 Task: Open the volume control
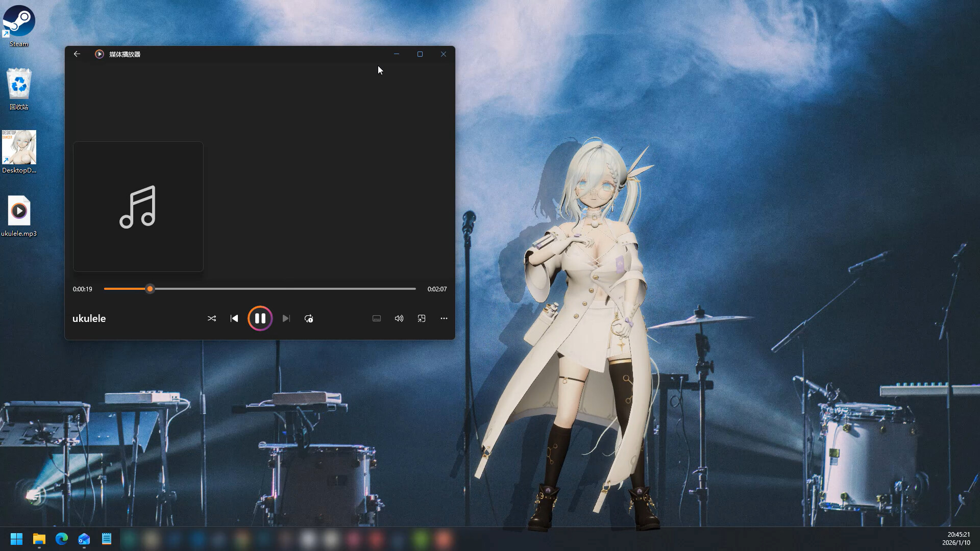(399, 318)
